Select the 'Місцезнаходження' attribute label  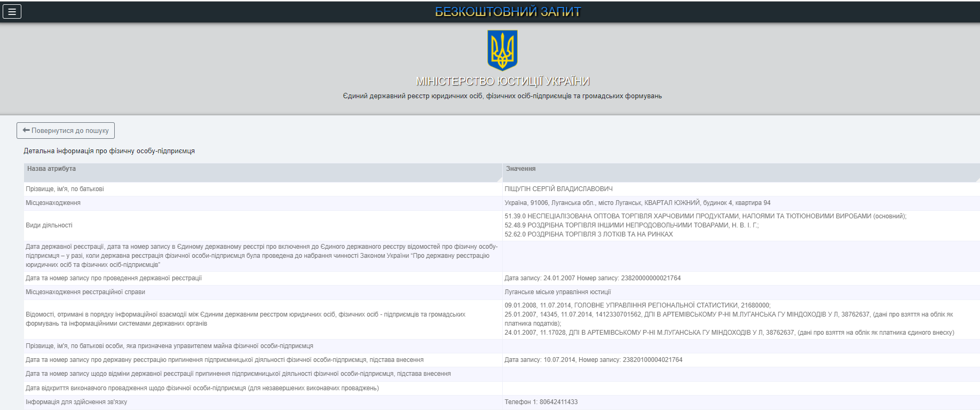point(53,203)
